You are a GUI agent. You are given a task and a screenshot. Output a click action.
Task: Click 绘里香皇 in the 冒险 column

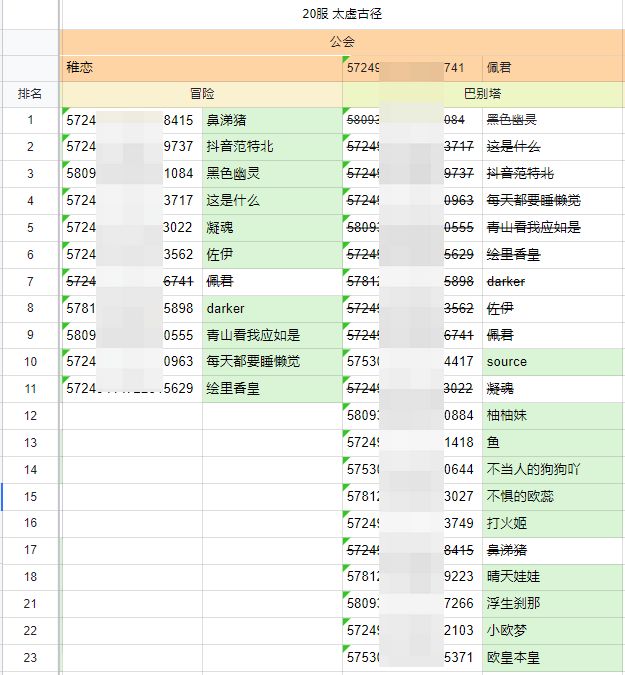(x=272, y=389)
